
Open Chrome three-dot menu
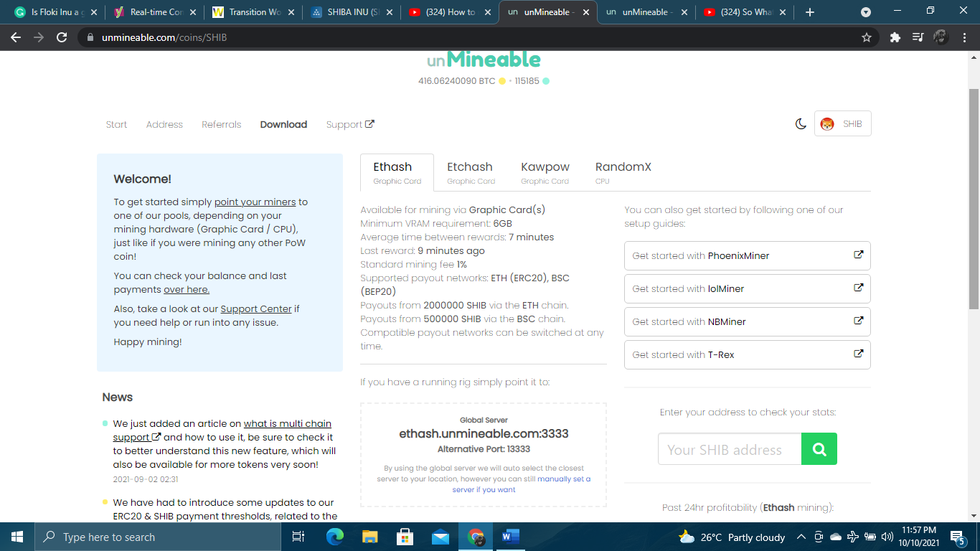point(963,37)
